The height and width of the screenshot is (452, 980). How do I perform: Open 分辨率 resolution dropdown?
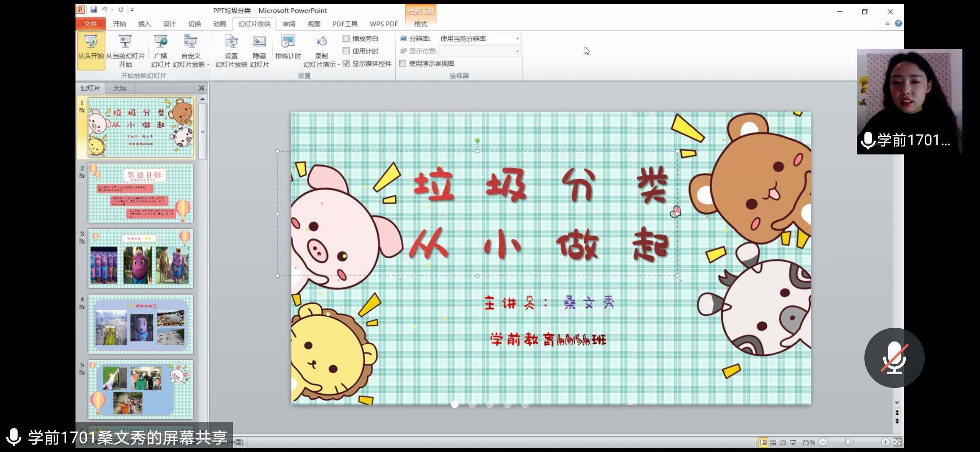pos(517,39)
